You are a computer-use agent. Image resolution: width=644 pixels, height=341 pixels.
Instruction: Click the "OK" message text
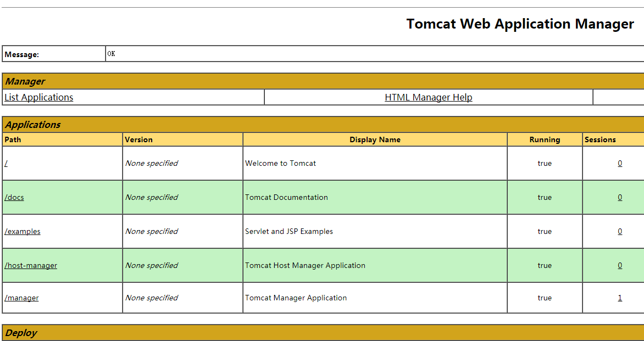pos(112,54)
